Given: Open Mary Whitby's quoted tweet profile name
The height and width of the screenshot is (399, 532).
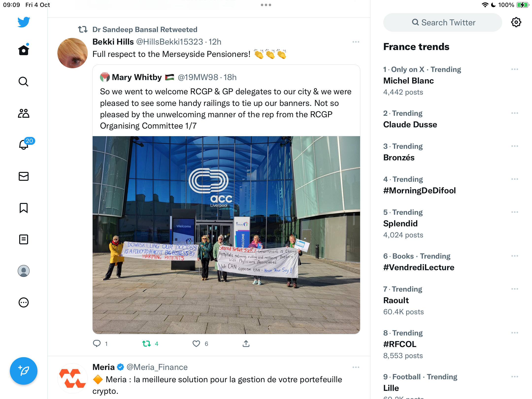Looking at the screenshot, I should pos(137,77).
